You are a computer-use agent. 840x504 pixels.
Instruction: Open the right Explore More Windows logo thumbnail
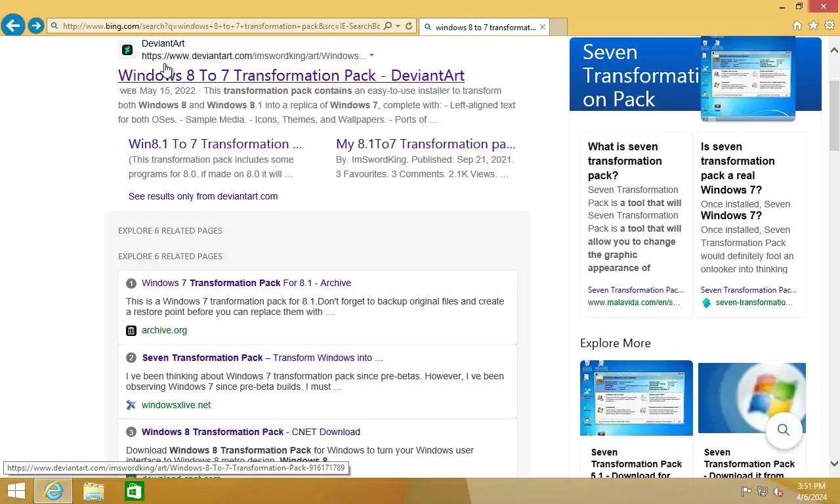tap(752, 398)
